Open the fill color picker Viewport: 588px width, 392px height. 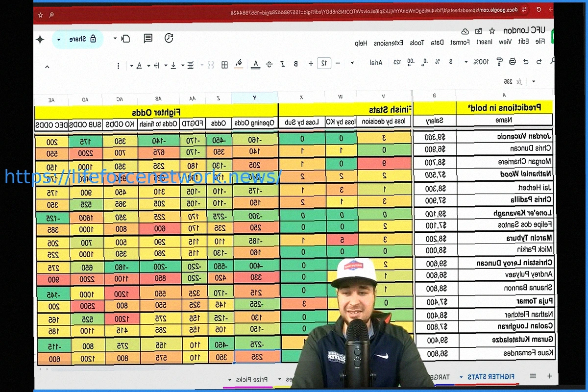[x=239, y=63]
